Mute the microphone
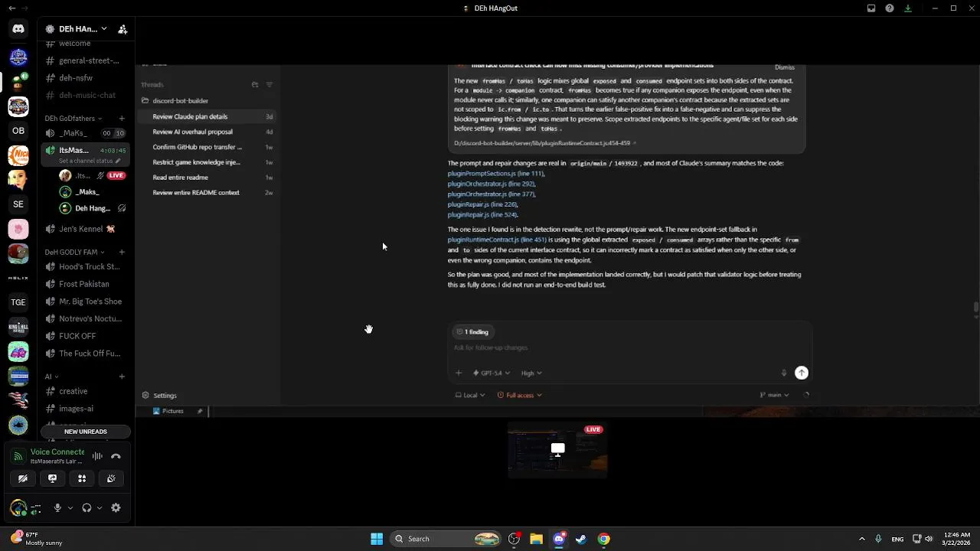 [x=57, y=507]
